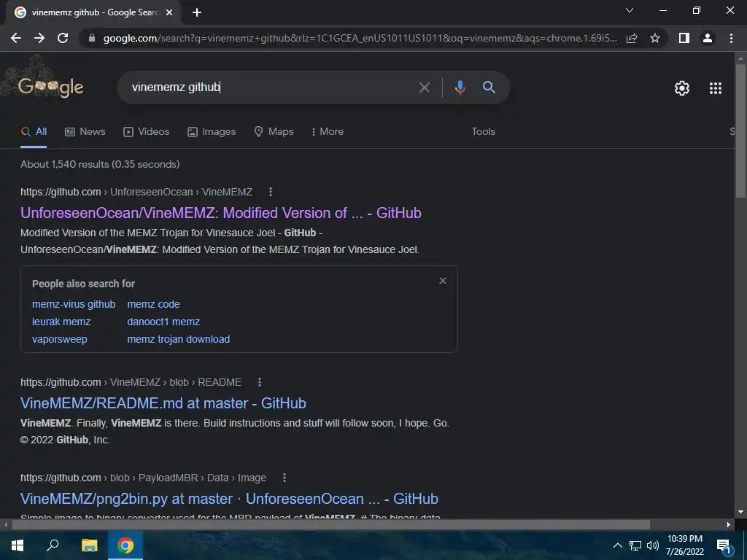
Task: Open Windows notification center
Action: tap(724, 545)
